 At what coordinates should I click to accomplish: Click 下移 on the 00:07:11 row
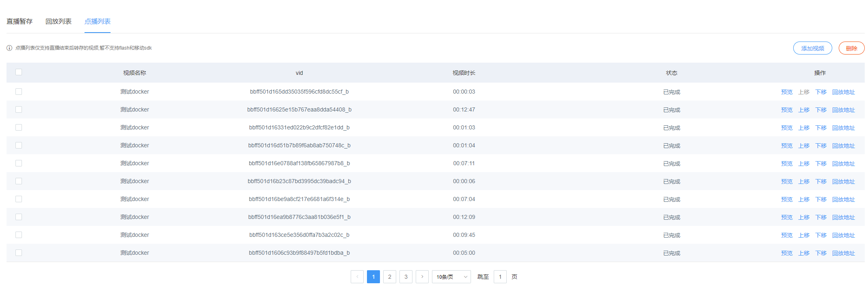[x=821, y=164]
